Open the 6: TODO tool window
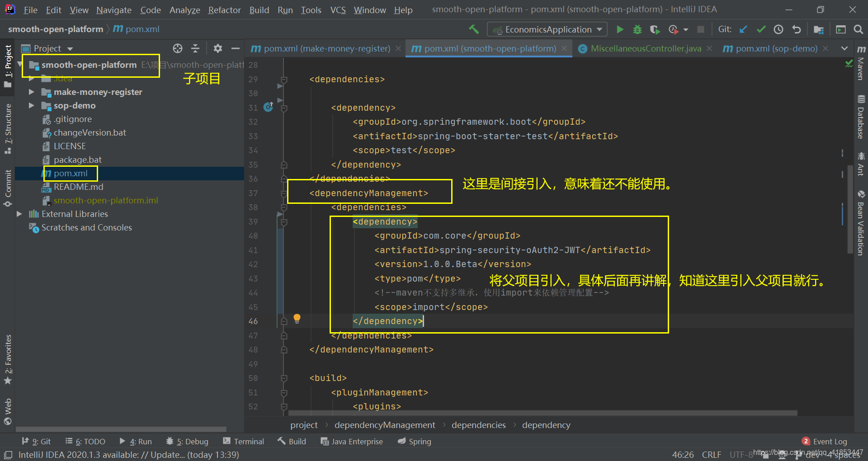The image size is (868, 461). (85, 442)
